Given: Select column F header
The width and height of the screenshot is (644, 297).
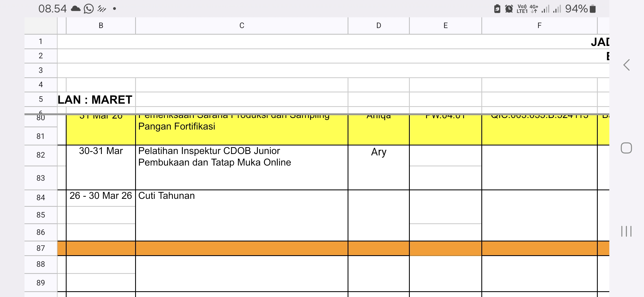Looking at the screenshot, I should (539, 26).
